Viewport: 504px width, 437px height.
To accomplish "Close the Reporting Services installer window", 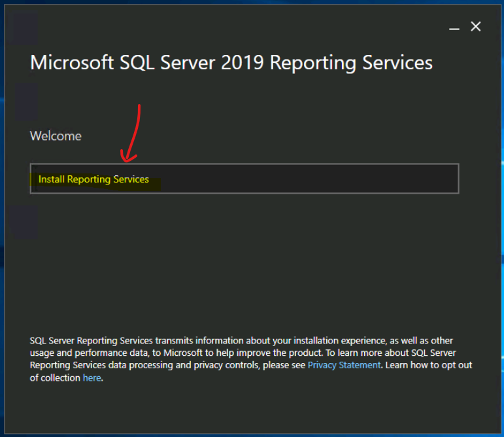I will [x=476, y=26].
